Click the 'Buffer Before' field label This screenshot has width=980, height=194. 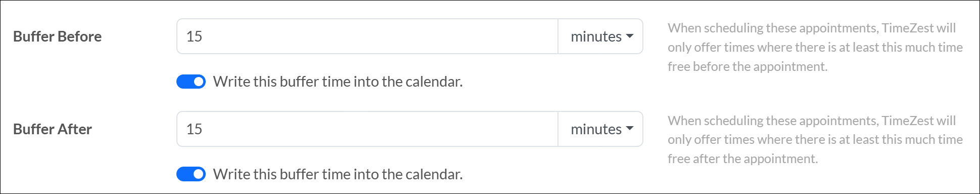[58, 36]
